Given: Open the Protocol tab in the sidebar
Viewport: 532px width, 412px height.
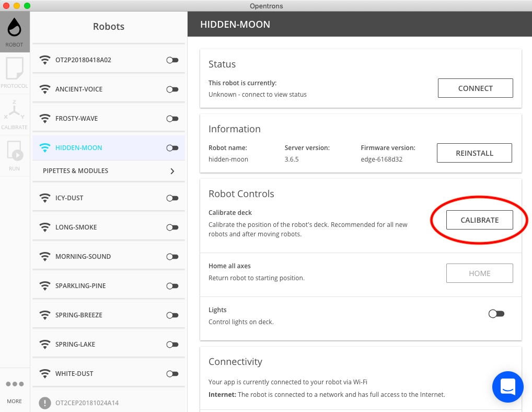Looking at the screenshot, I should [x=15, y=73].
